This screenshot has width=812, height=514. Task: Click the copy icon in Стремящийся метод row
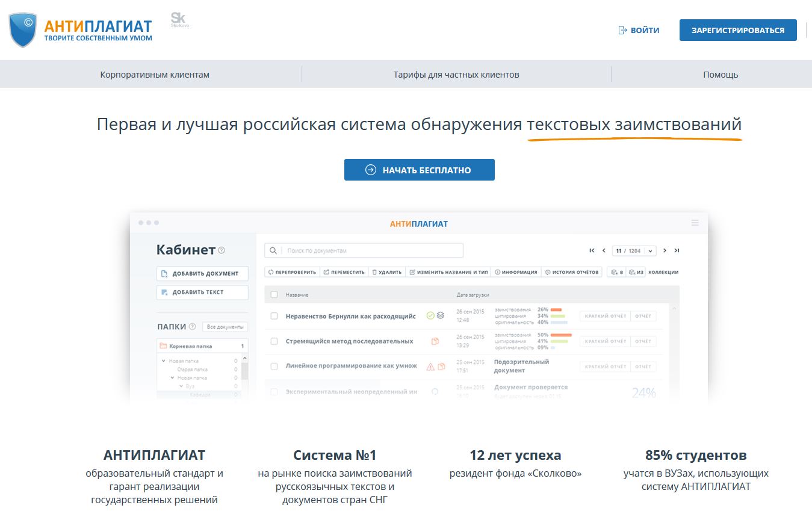tap(435, 341)
